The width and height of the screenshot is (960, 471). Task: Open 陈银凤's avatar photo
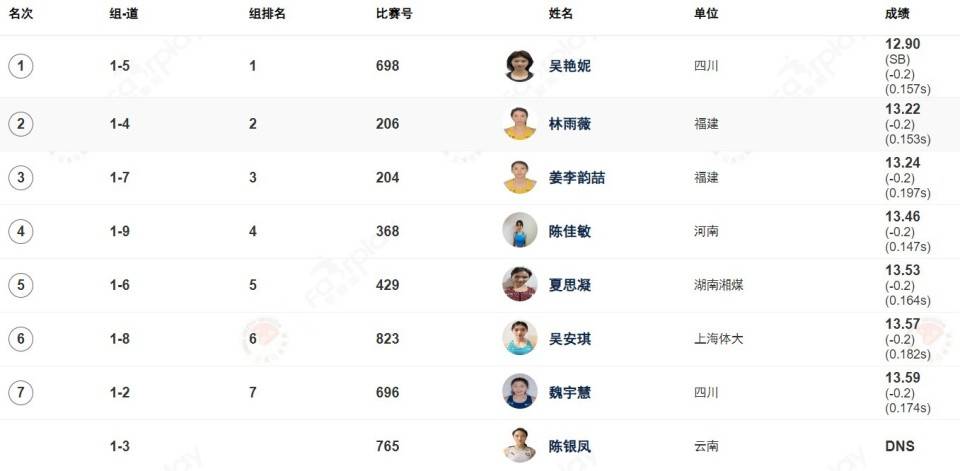click(x=520, y=445)
